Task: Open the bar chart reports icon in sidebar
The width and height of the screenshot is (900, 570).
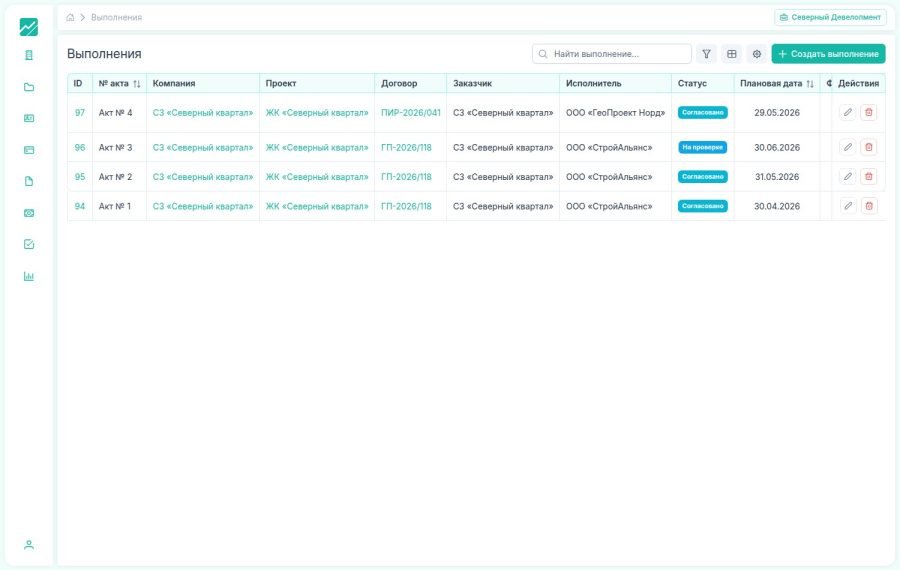Action: click(29, 276)
